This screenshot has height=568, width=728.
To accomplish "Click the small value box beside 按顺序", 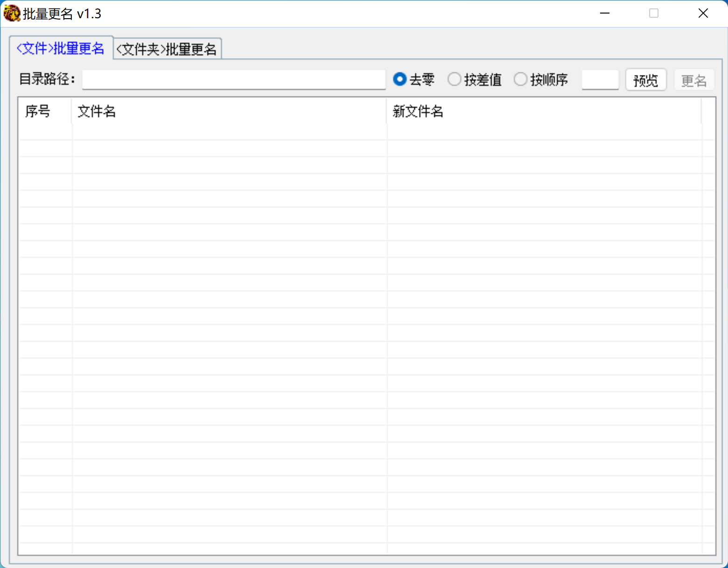I will [600, 80].
